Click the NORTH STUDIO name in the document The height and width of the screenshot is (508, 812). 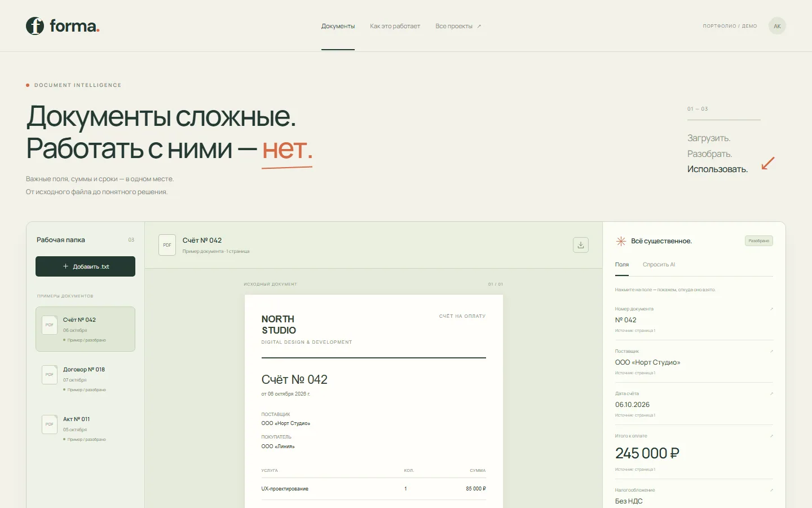tap(279, 325)
